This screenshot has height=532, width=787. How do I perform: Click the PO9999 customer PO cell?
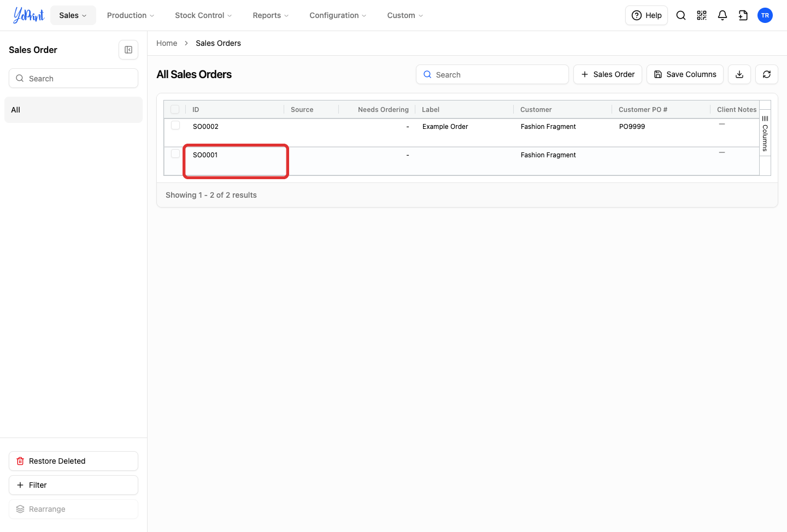point(632,127)
